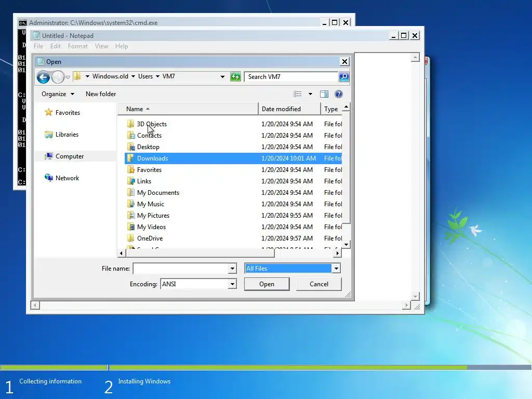Viewport: 532px width, 399px height.
Task: Close the Open dialog with X
Action: (344, 61)
